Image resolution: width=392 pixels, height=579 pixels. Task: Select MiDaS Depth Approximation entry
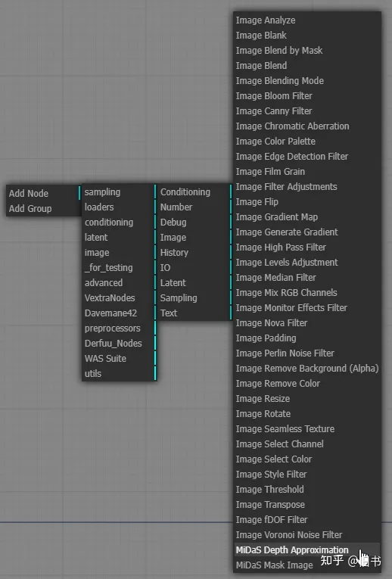[307, 550]
